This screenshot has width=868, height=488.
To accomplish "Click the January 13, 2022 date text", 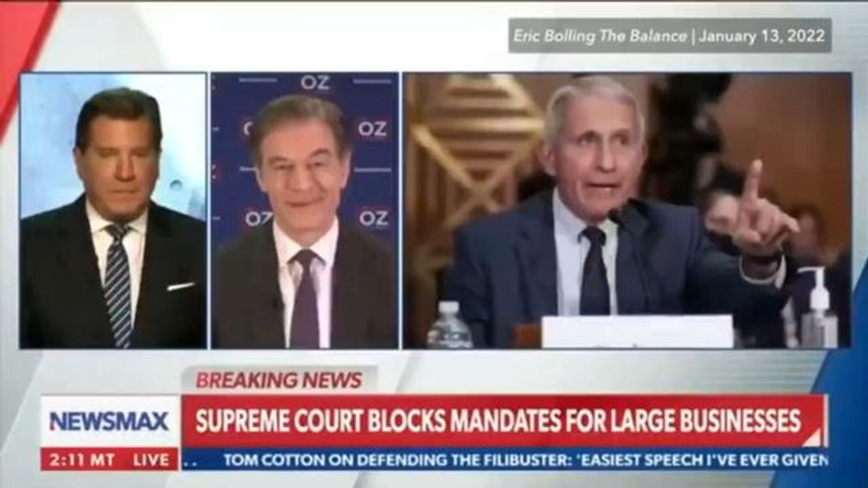I will (x=762, y=36).
